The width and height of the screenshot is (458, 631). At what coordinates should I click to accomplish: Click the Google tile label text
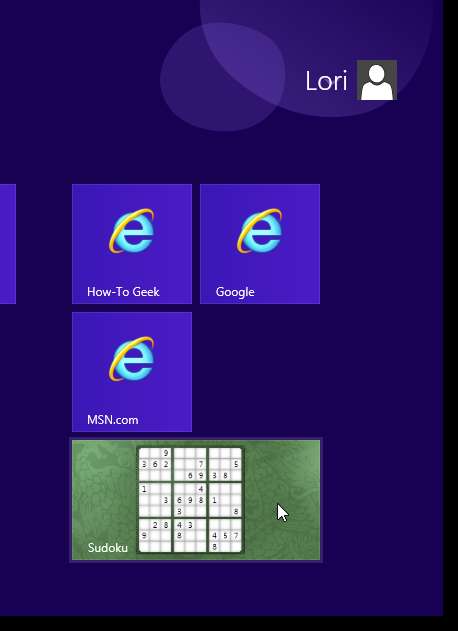pyautogui.click(x=235, y=292)
